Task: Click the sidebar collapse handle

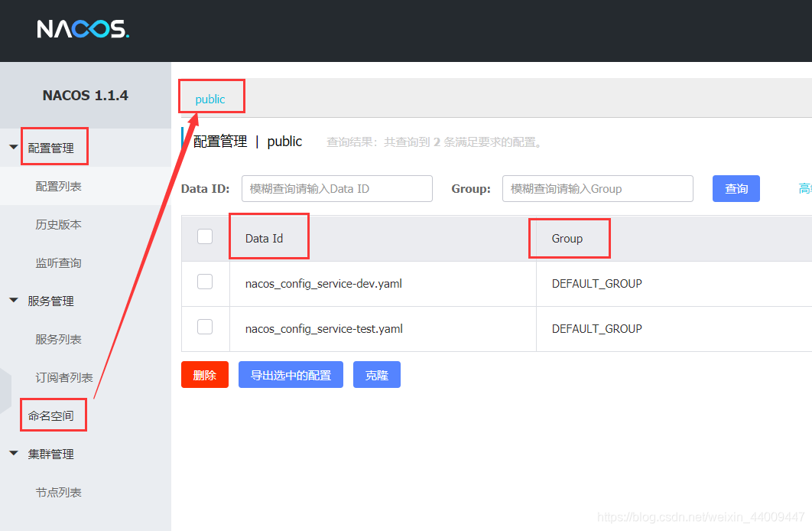Action: (x=5, y=391)
